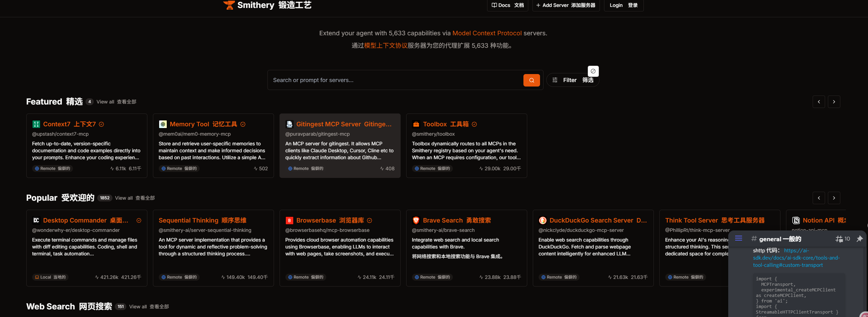Screen dimensions: 868x317
Task: Open the Context7 server card title
Action: pos(69,124)
